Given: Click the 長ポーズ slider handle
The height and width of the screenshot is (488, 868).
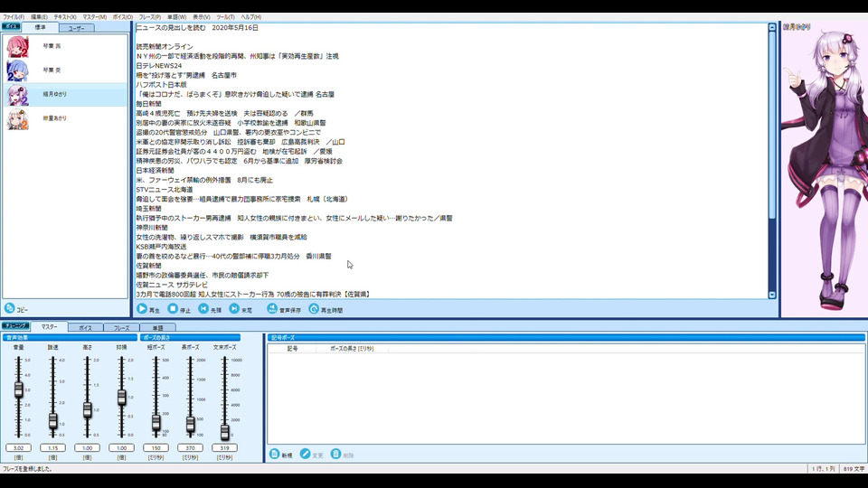Looking at the screenshot, I should (190, 425).
